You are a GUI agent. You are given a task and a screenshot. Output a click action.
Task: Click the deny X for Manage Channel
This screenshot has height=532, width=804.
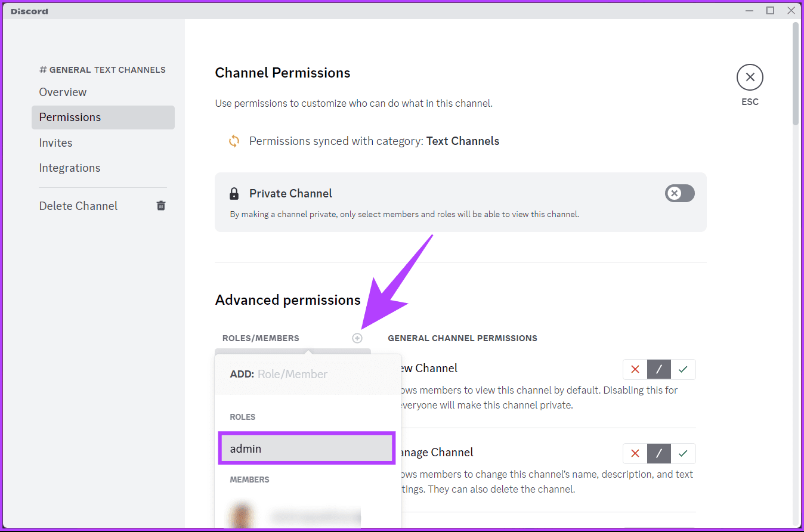pyautogui.click(x=635, y=453)
